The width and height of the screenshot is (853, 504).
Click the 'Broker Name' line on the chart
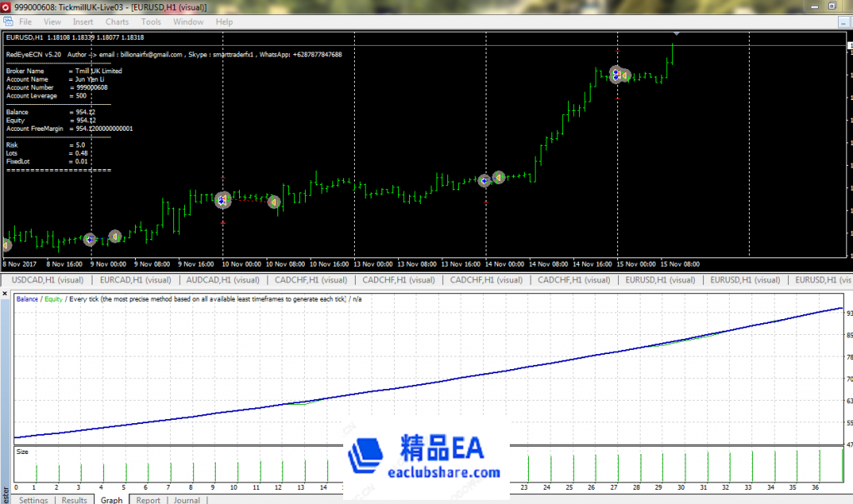(64, 71)
